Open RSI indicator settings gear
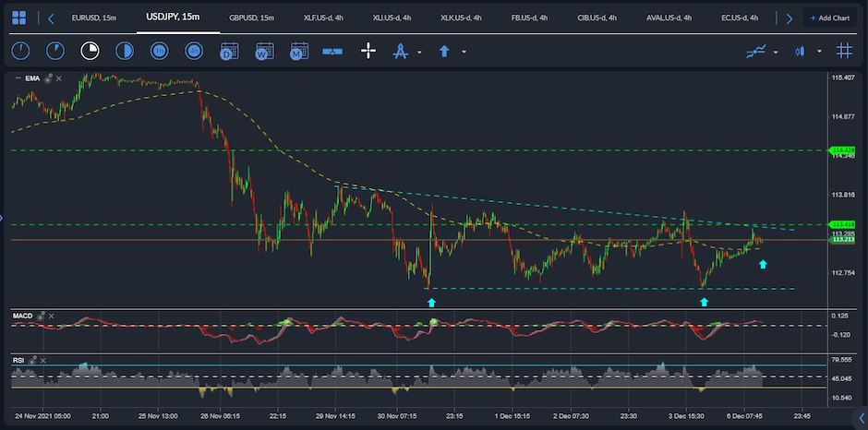 34,360
